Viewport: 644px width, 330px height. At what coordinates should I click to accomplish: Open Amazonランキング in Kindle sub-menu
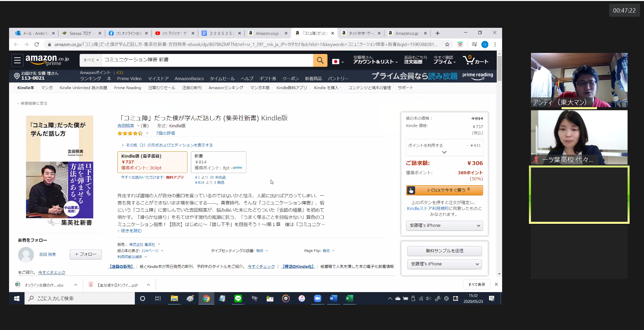coord(226,88)
